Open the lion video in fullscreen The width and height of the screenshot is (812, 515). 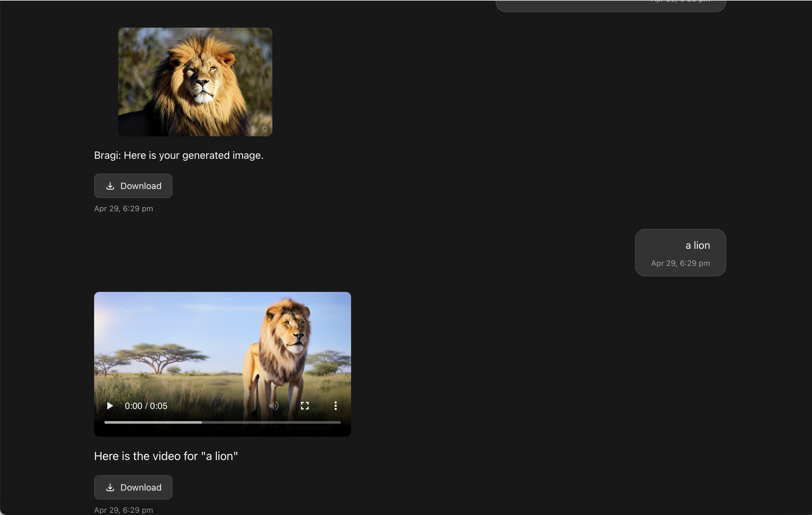[x=305, y=406]
